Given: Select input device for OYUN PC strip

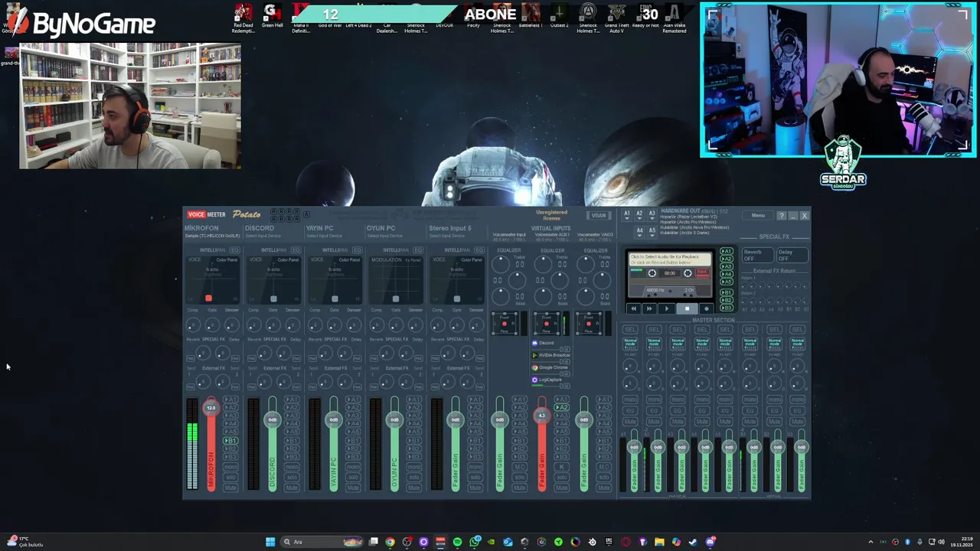Looking at the screenshot, I should 385,236.
